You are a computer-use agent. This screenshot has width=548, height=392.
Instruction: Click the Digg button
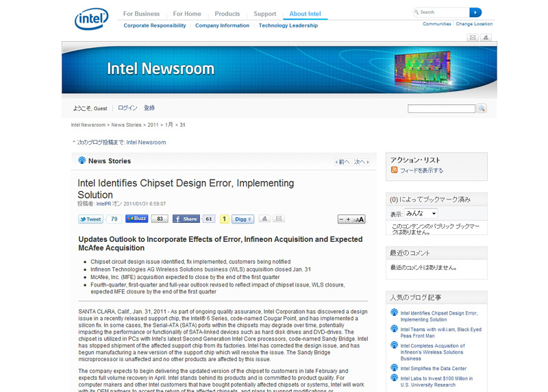242,219
